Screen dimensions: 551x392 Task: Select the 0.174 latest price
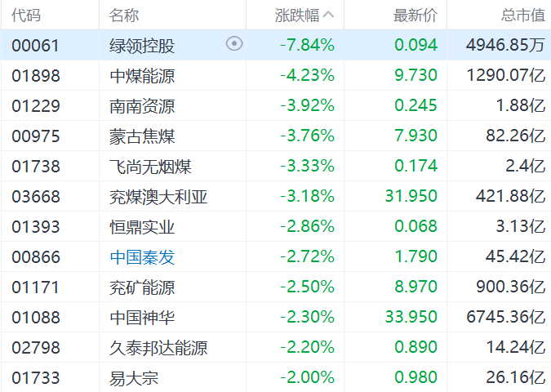[415, 166]
